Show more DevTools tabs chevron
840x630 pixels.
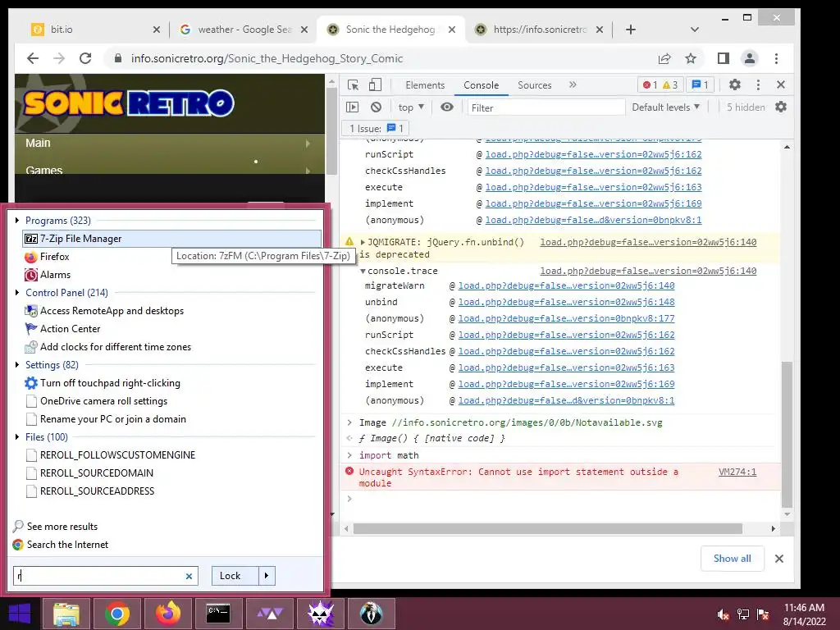pos(573,84)
